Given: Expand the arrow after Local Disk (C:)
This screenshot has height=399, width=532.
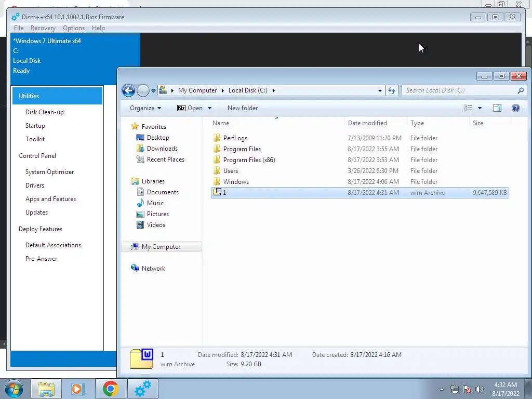Looking at the screenshot, I should click(273, 90).
